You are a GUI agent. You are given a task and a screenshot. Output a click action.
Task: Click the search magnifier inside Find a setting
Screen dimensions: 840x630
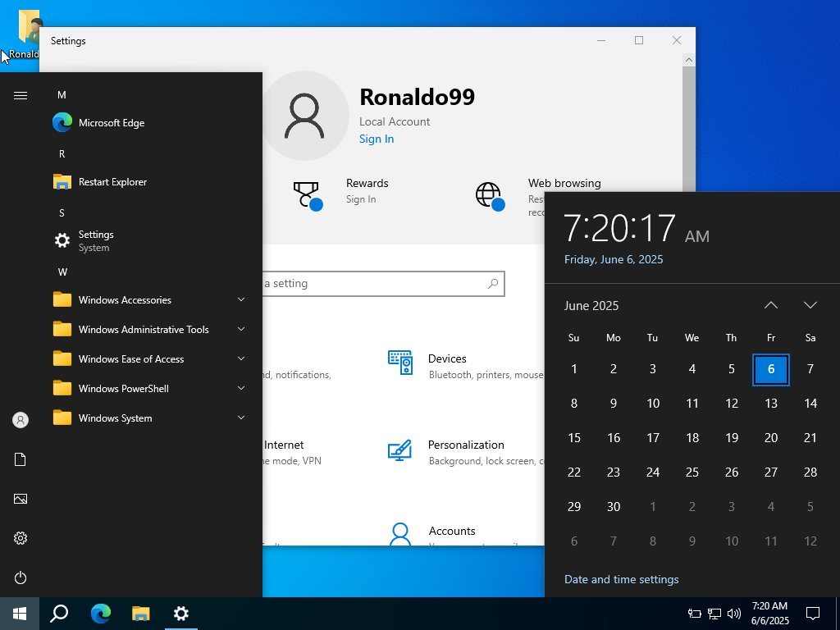coord(493,283)
